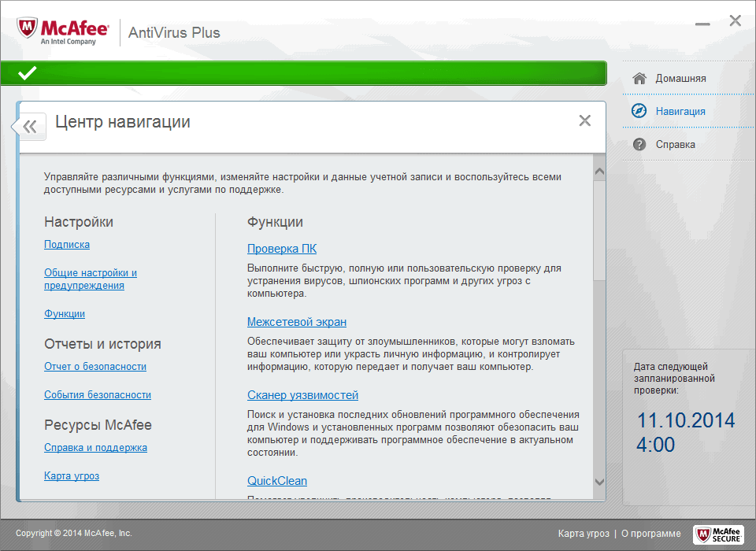Open the Подписка settings link
The image size is (756, 551).
[66, 244]
